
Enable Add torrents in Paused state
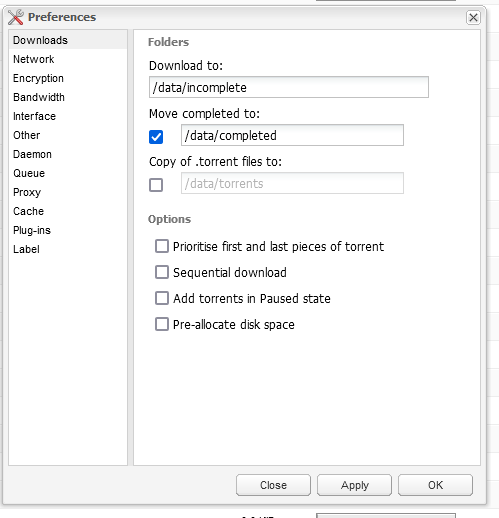coord(162,298)
